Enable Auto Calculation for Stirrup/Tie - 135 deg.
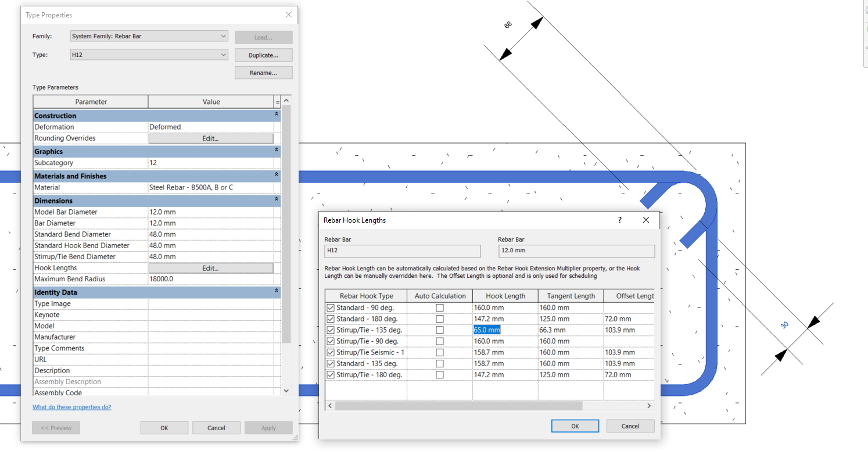 (440, 330)
